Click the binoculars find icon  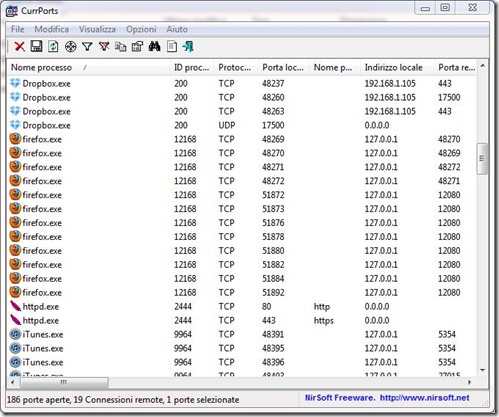(154, 46)
